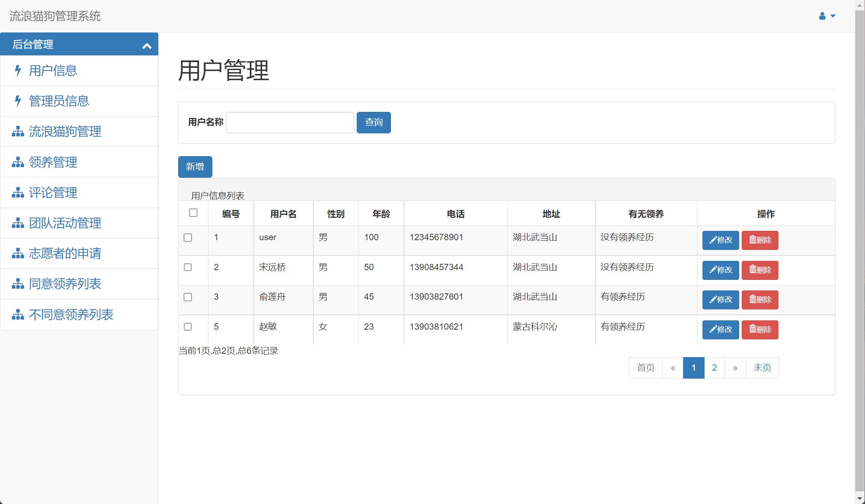Enable the checkbox on the row for user 'user'
This screenshot has width=865, height=504.
[x=188, y=238]
